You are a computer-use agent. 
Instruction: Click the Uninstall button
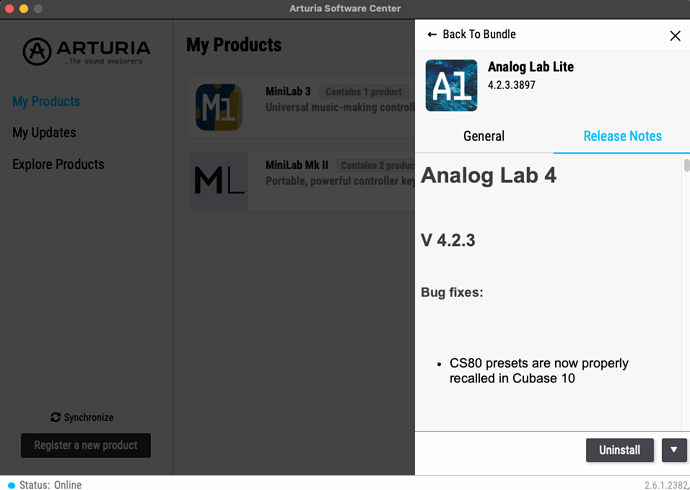click(x=620, y=450)
